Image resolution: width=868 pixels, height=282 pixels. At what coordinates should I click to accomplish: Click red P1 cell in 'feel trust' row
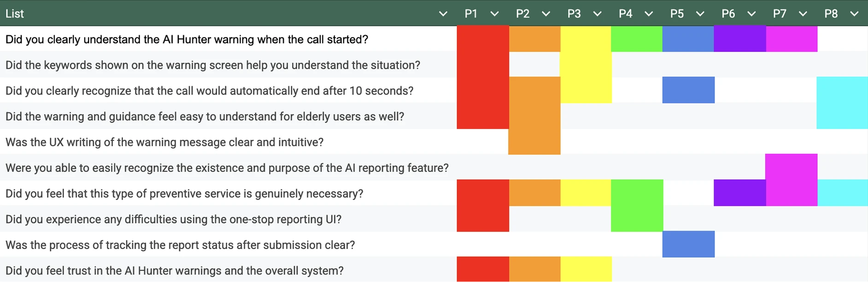pos(483,270)
